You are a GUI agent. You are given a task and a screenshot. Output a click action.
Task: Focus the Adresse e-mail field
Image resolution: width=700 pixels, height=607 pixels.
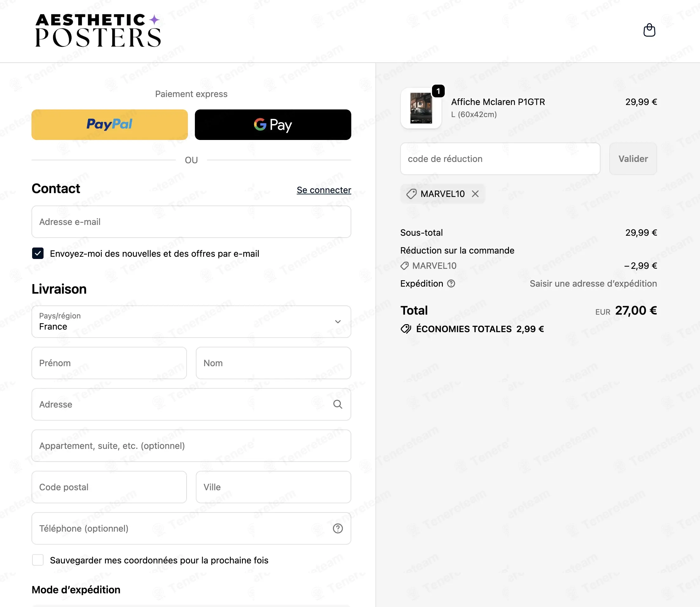(x=191, y=222)
